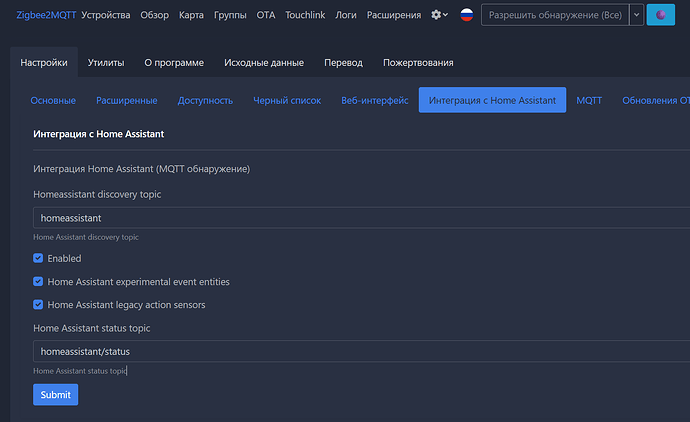Go to Устройства page

pos(106,15)
